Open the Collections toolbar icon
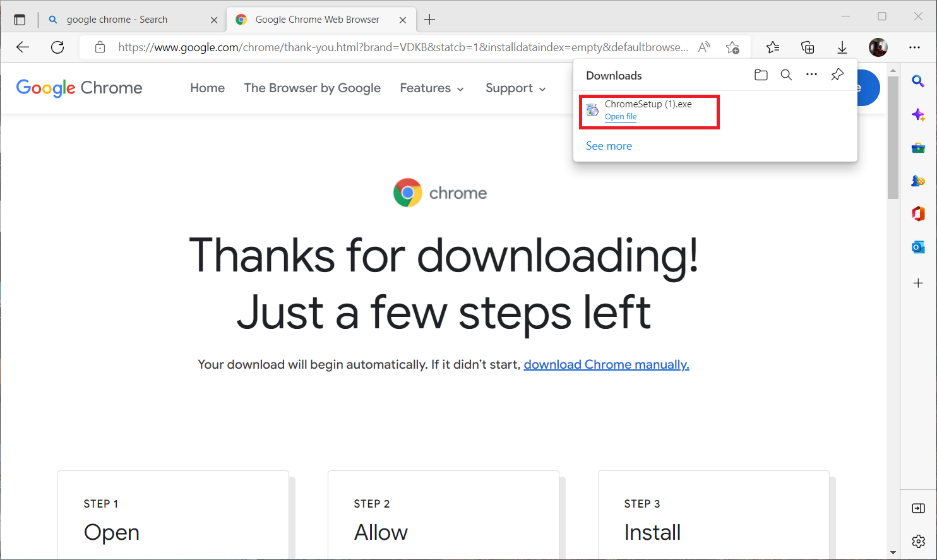 click(x=808, y=47)
